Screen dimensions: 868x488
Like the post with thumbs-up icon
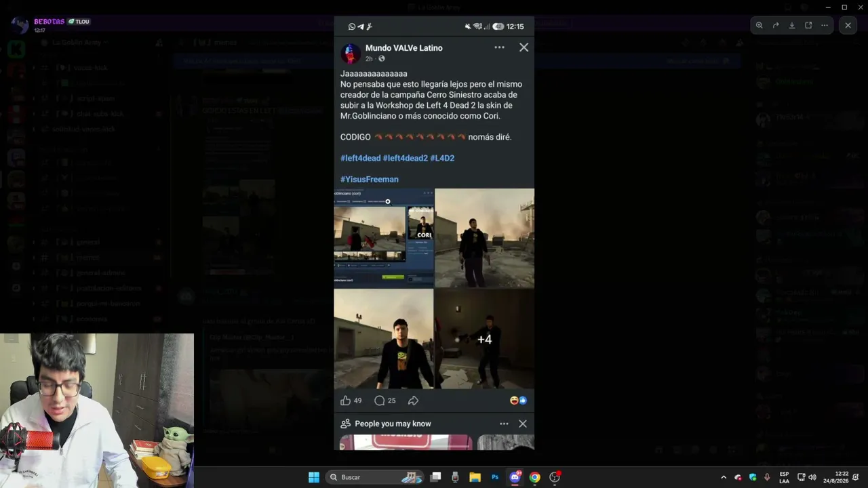(346, 401)
